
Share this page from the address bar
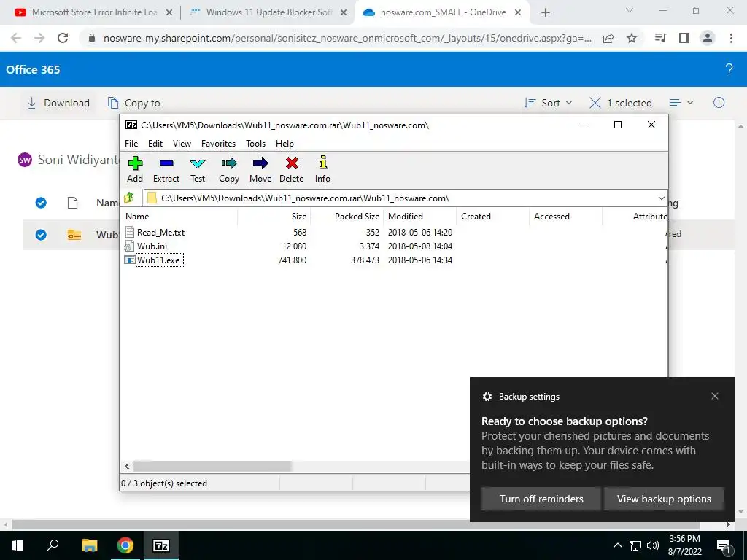(x=608, y=38)
